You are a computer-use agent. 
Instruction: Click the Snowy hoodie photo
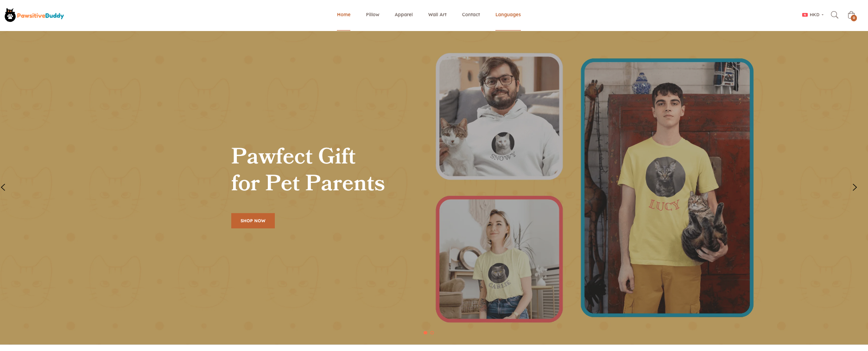[499, 116]
